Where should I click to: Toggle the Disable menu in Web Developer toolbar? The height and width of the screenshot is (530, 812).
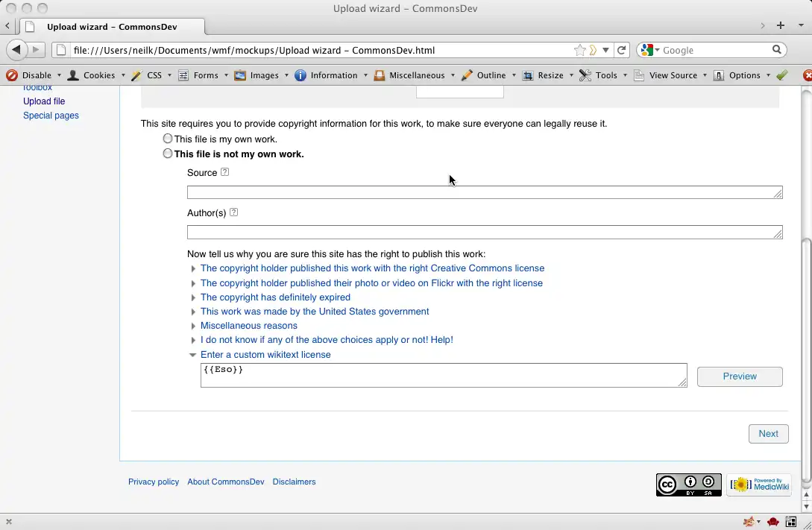pyautogui.click(x=35, y=75)
